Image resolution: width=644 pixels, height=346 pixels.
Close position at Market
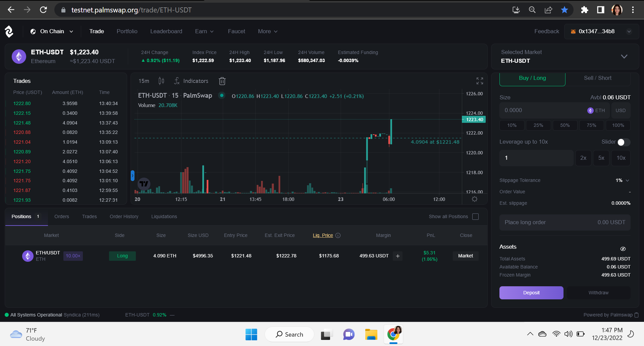coord(466,256)
